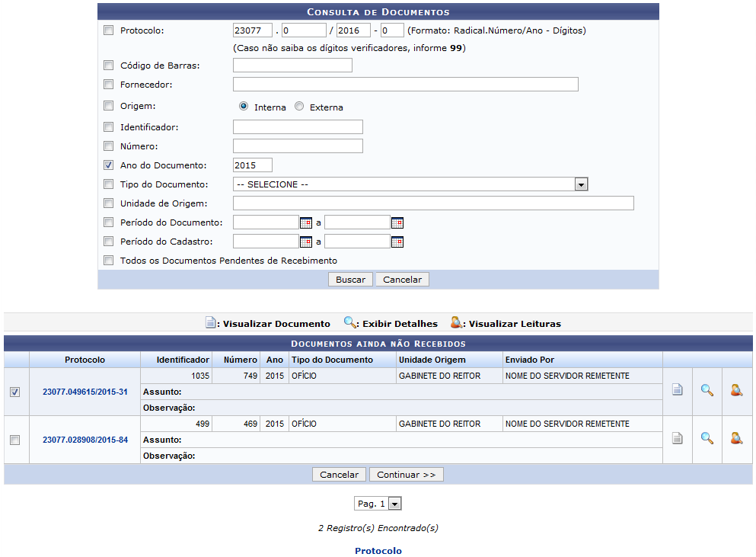Follow the Protocolo link at page bottom
756x557 pixels.
378,551
